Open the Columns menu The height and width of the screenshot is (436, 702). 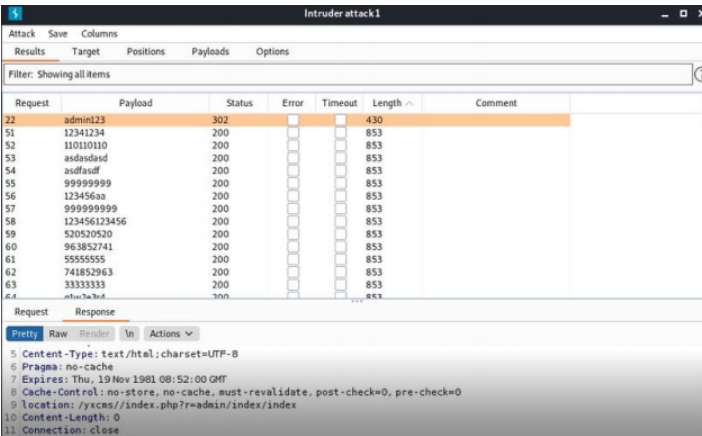click(x=99, y=34)
